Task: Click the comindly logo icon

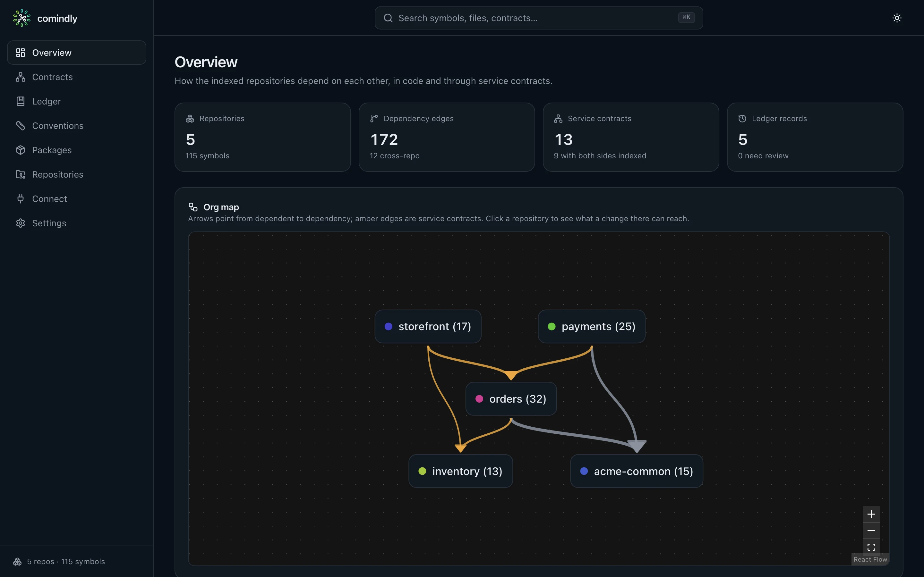Action: click(x=22, y=18)
